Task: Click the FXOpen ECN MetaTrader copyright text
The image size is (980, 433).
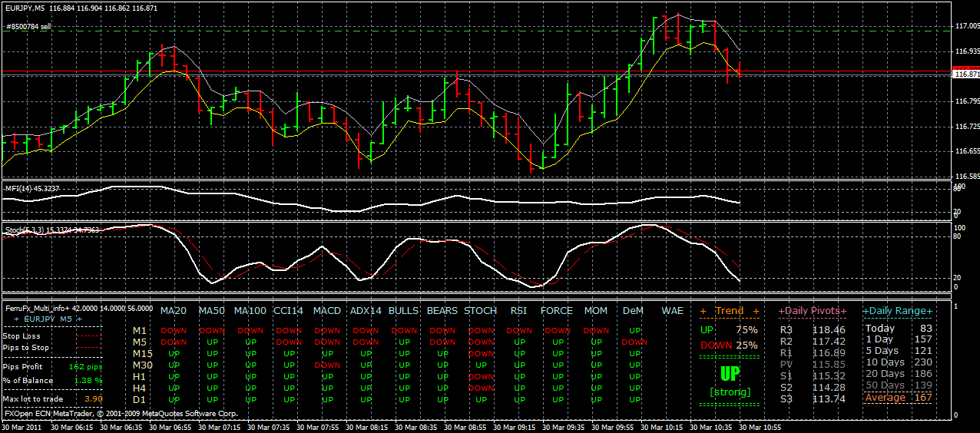Action: tap(121, 413)
